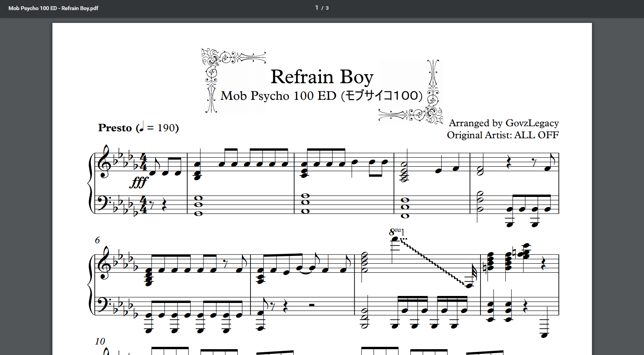Click measure number 10

[100, 341]
